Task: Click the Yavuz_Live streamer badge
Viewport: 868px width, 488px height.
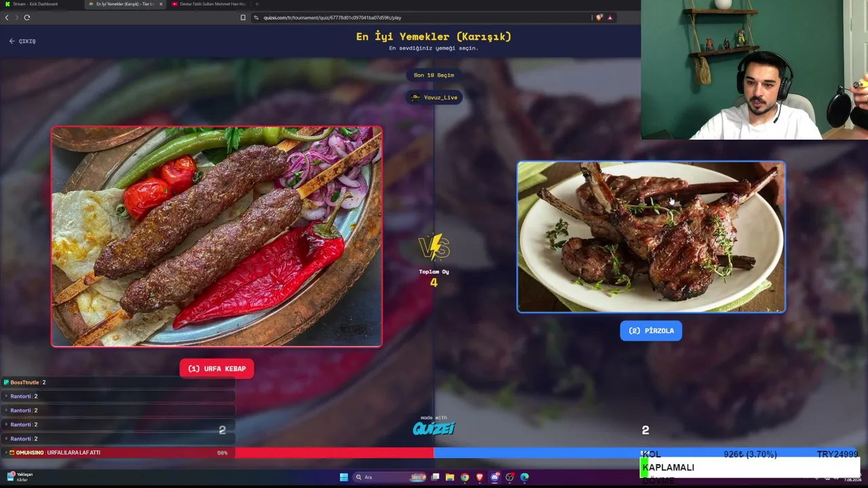Action: point(434,98)
